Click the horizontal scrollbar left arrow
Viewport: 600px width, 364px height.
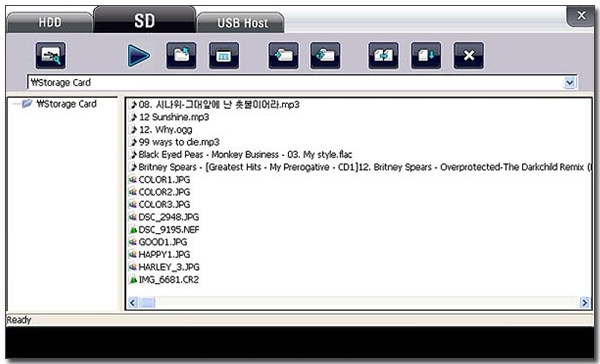133,303
